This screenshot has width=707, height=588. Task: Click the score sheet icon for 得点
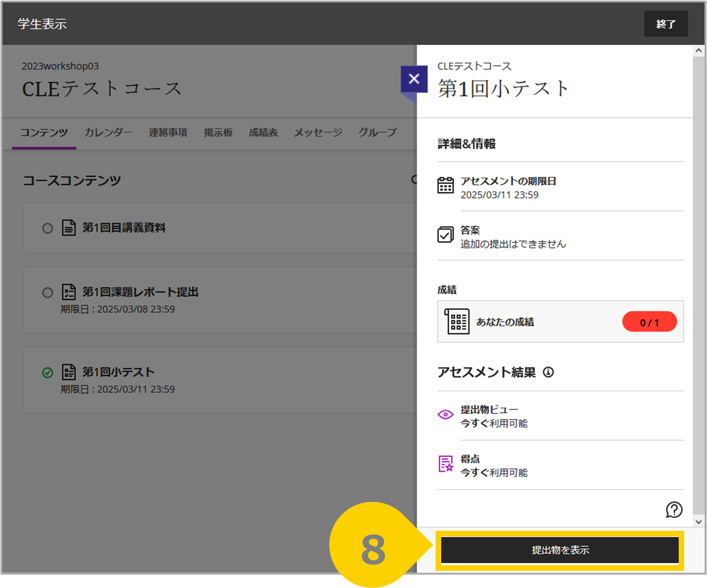coord(445,464)
